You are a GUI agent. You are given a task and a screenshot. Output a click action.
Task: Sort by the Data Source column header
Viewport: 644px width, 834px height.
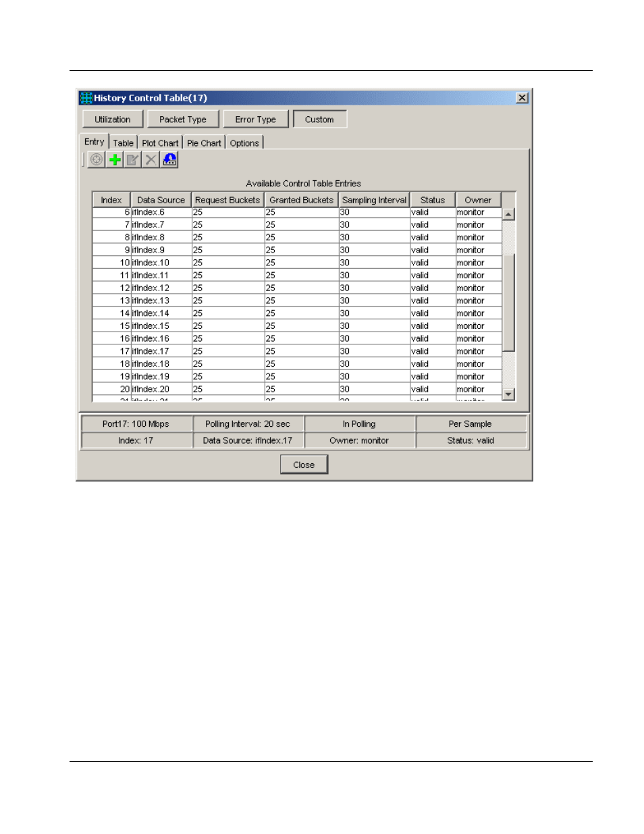coord(161,200)
